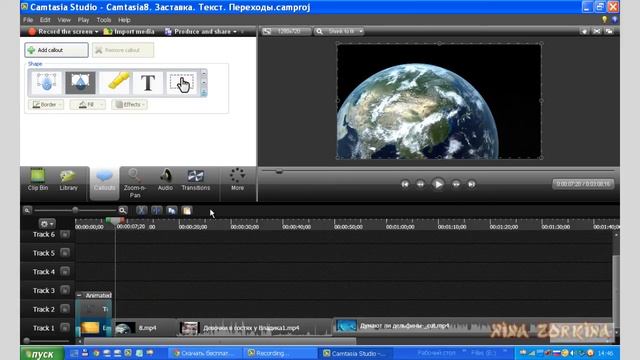
Task: Select the yellow highlighter callout shape
Action: click(115, 83)
